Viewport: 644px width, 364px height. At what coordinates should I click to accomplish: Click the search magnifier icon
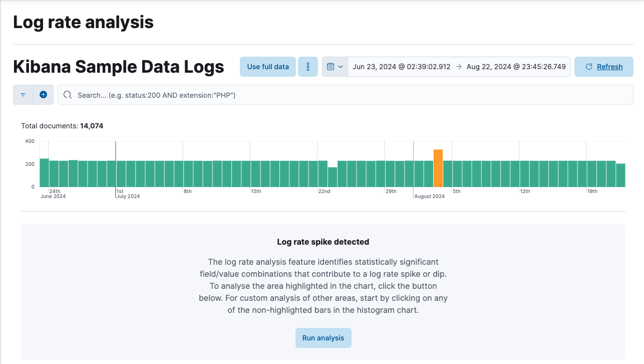pyautogui.click(x=67, y=95)
